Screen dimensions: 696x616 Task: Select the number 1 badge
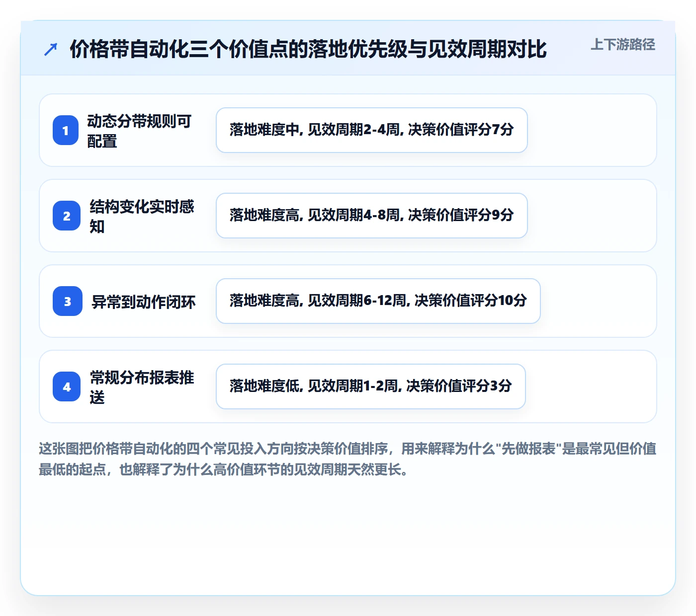66,131
